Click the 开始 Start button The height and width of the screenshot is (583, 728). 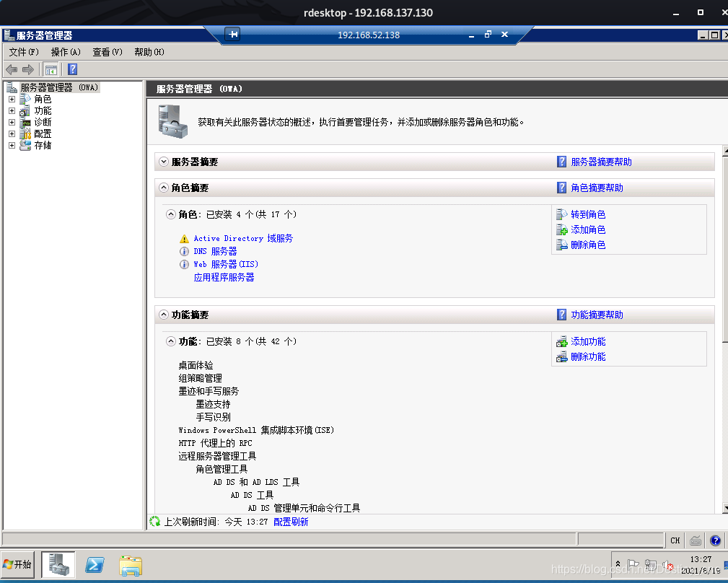[x=17, y=564]
